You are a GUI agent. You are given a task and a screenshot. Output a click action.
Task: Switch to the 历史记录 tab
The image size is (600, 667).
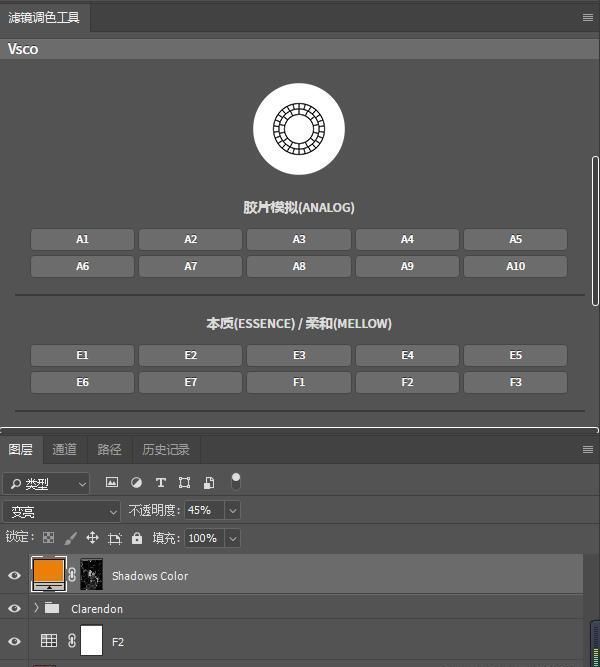tap(166, 450)
